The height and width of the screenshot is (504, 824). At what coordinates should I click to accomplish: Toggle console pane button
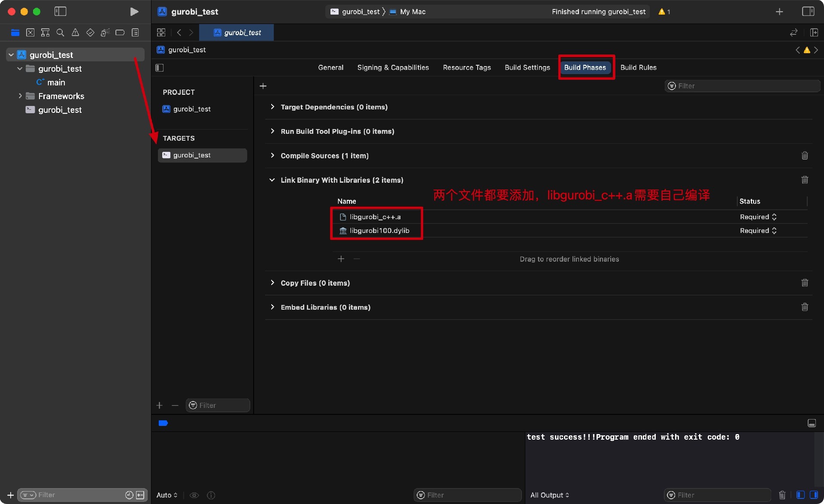click(x=814, y=495)
